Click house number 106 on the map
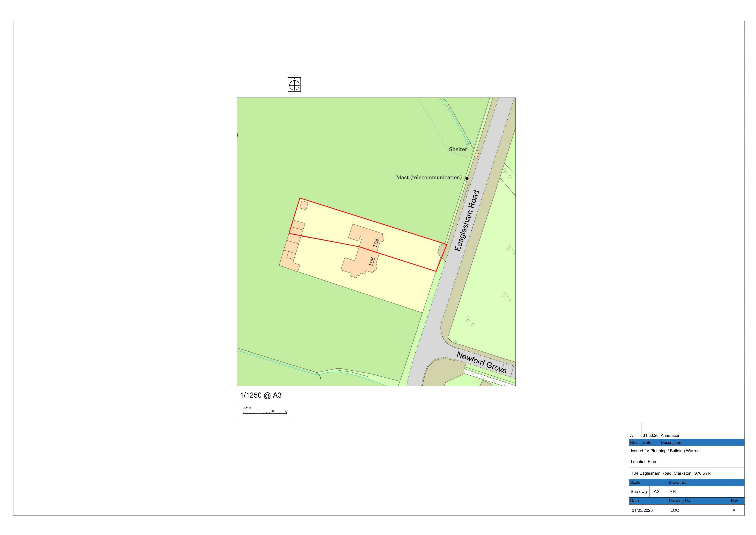 coord(372,261)
